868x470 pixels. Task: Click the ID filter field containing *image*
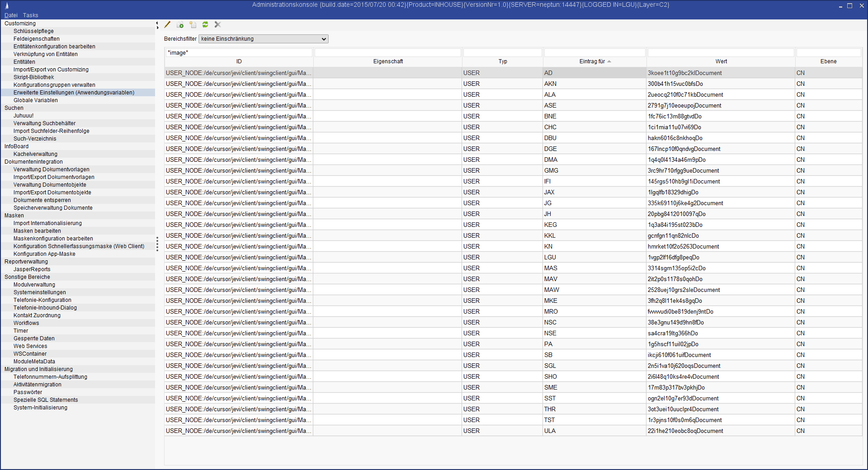coord(239,53)
